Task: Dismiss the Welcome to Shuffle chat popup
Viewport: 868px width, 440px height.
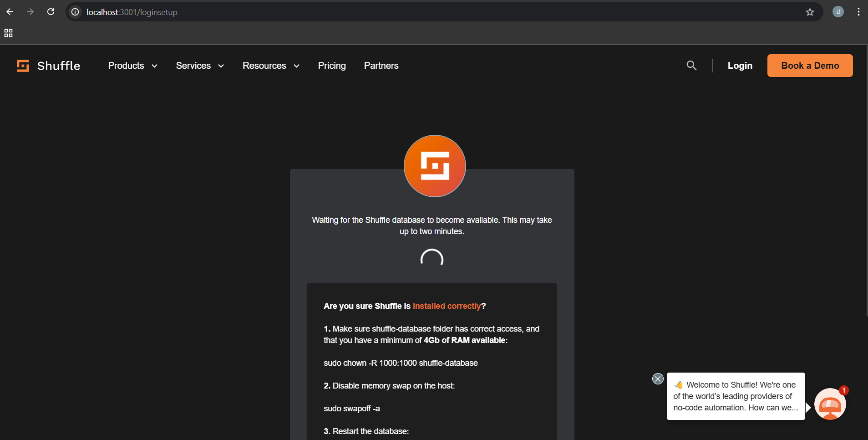Action: tap(658, 379)
